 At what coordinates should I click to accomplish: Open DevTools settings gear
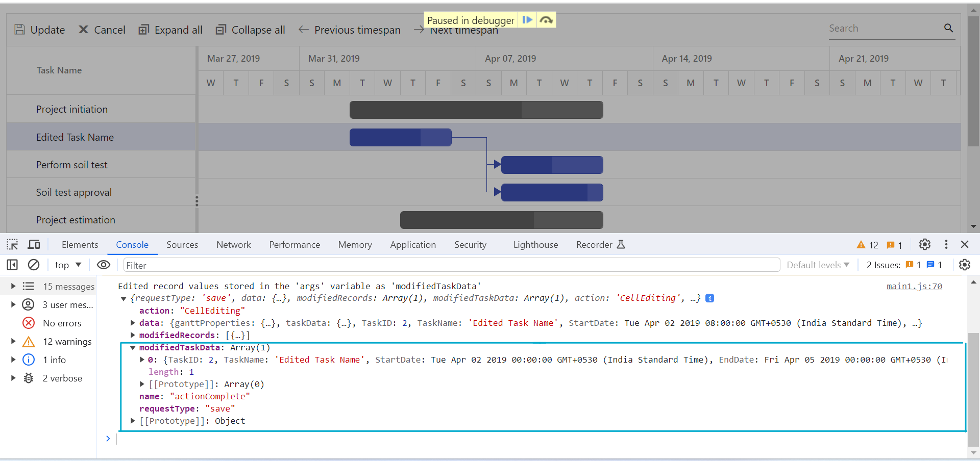pos(925,244)
